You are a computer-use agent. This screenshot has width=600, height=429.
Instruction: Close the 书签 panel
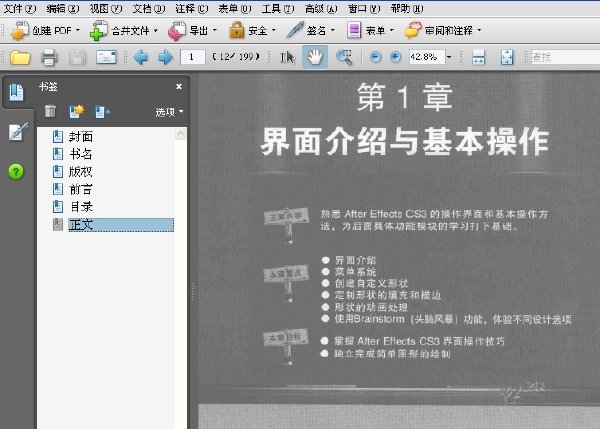pyautogui.click(x=179, y=87)
